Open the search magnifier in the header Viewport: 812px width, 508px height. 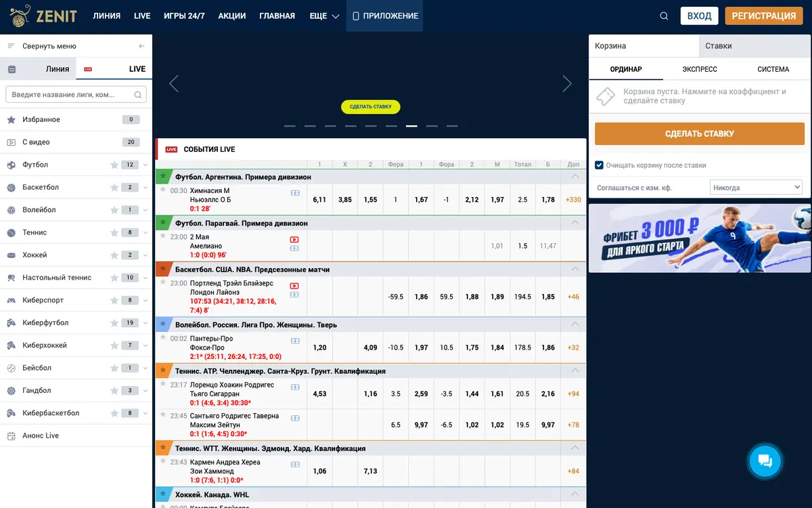point(664,16)
